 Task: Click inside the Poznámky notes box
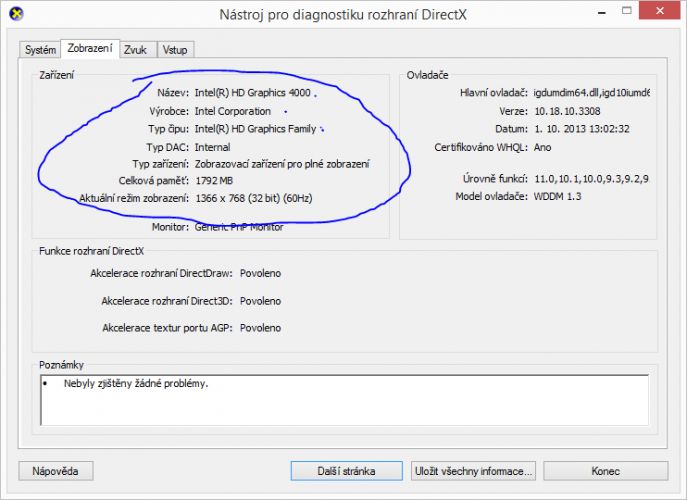point(344,400)
